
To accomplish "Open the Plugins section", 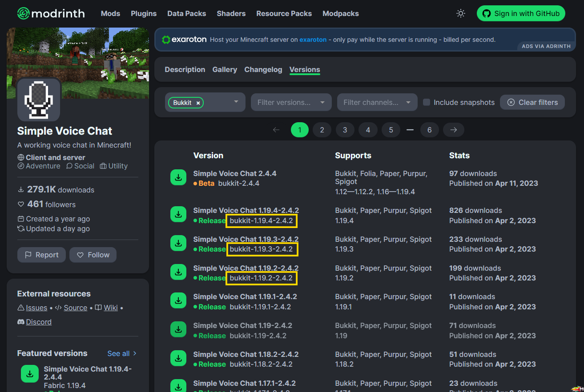I will tap(144, 13).
